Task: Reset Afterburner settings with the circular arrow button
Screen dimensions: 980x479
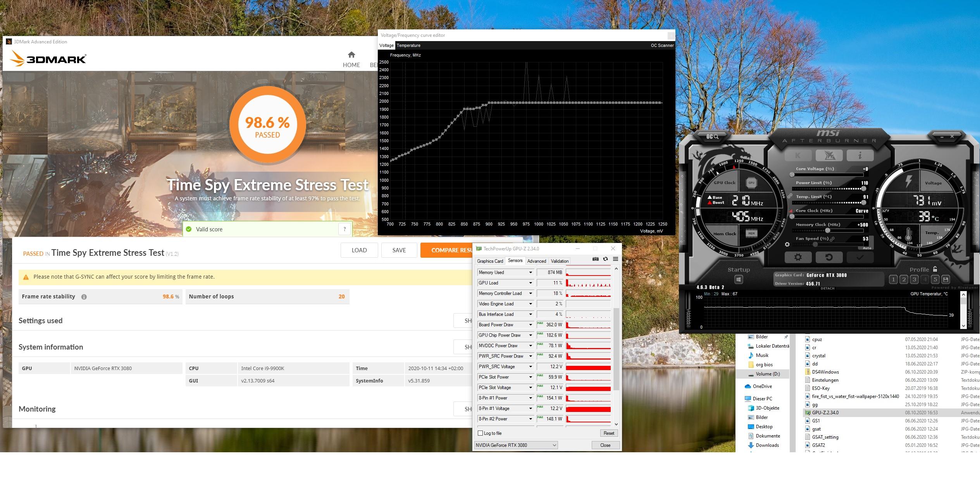Action: coord(829,257)
